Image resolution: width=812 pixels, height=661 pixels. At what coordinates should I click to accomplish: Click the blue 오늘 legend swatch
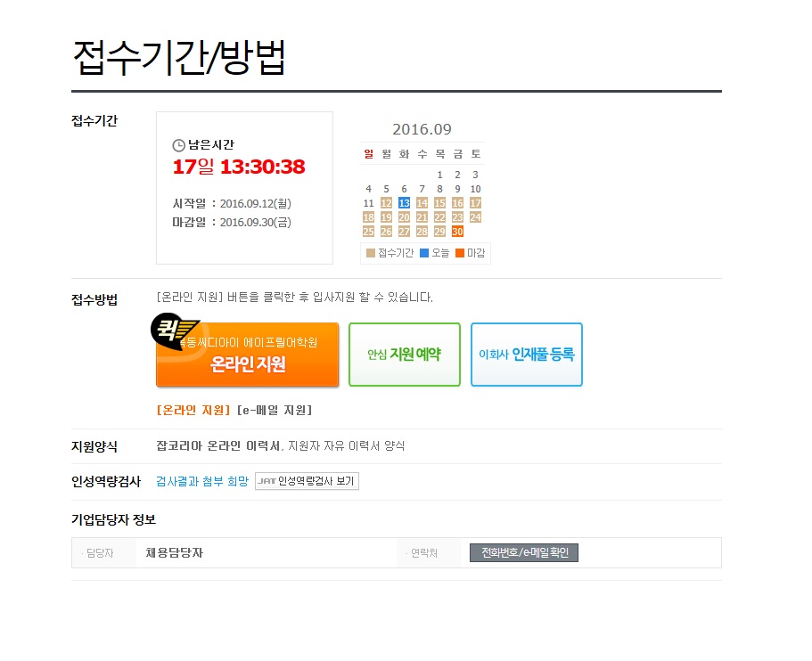pos(424,253)
